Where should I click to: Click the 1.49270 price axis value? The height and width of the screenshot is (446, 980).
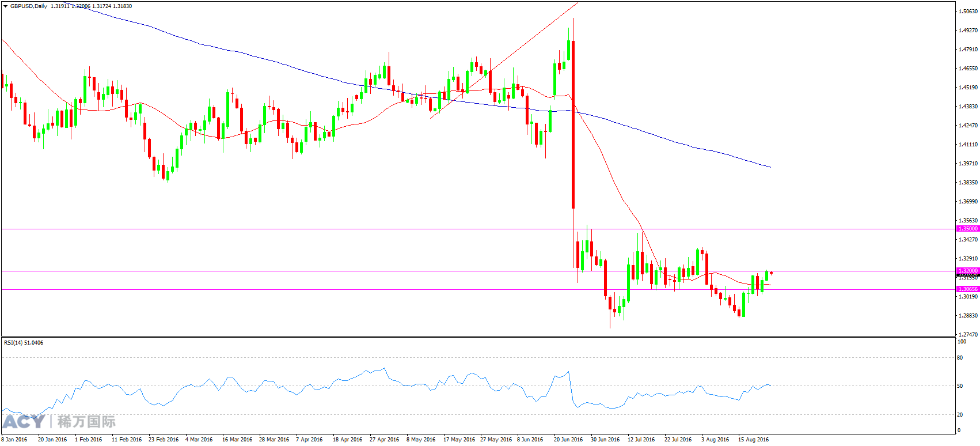pos(968,30)
